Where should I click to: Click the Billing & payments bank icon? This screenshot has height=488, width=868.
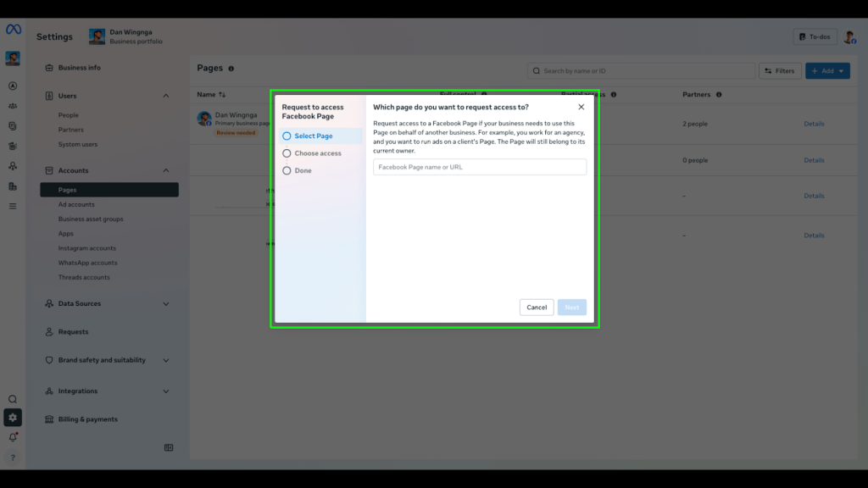point(49,419)
